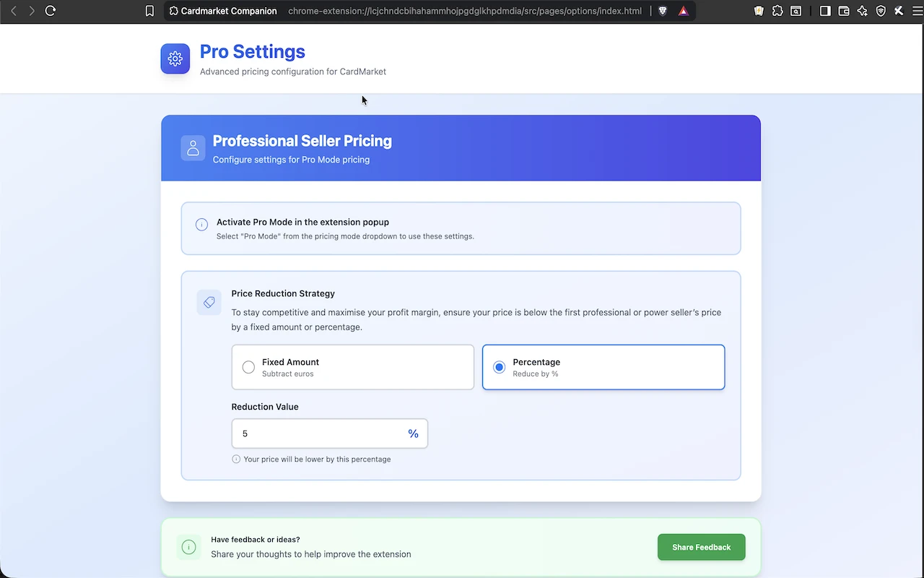The width and height of the screenshot is (924, 578).
Task: Open the Brave VPN shield dropdown
Action: [x=880, y=11]
